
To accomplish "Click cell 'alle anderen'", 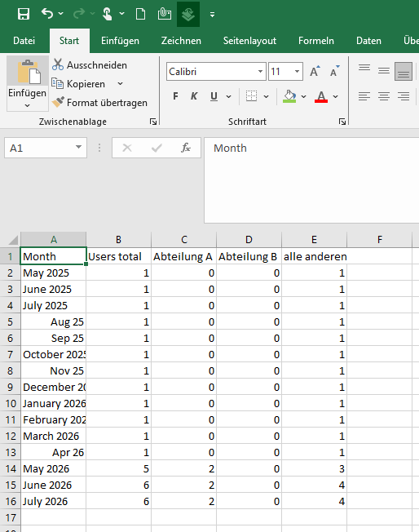I will point(315,256).
